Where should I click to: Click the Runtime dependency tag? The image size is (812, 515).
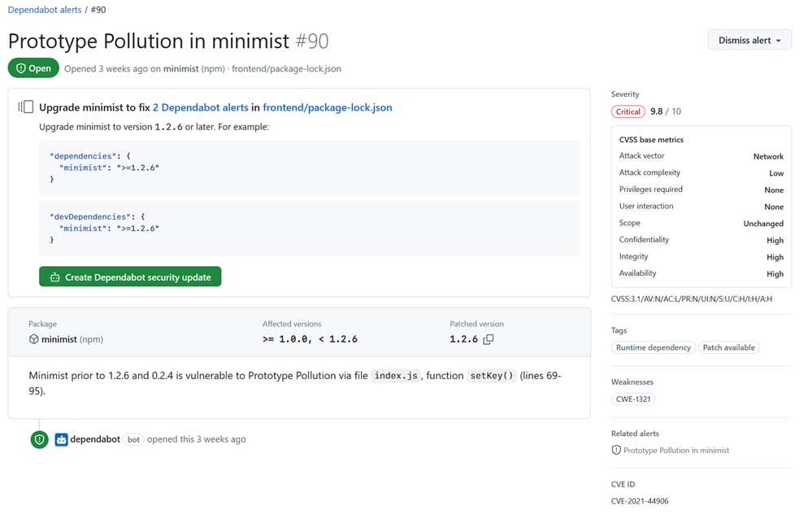tap(653, 347)
